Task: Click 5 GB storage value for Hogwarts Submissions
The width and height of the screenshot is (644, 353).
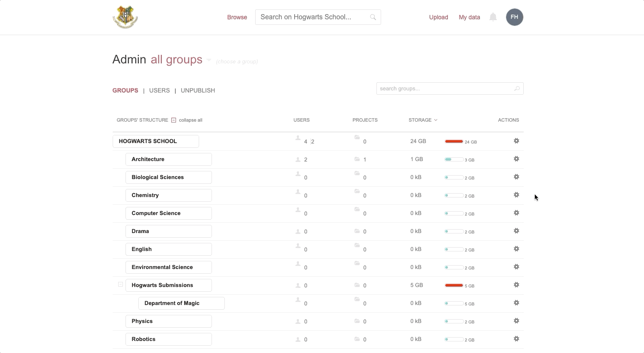Action: (417, 285)
